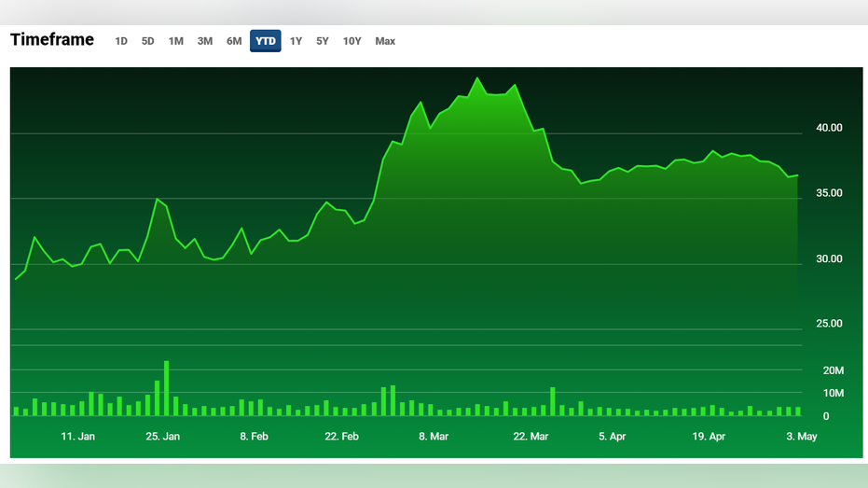Click the 25. Jan date label
This screenshot has height=488, width=868.
[163, 437]
